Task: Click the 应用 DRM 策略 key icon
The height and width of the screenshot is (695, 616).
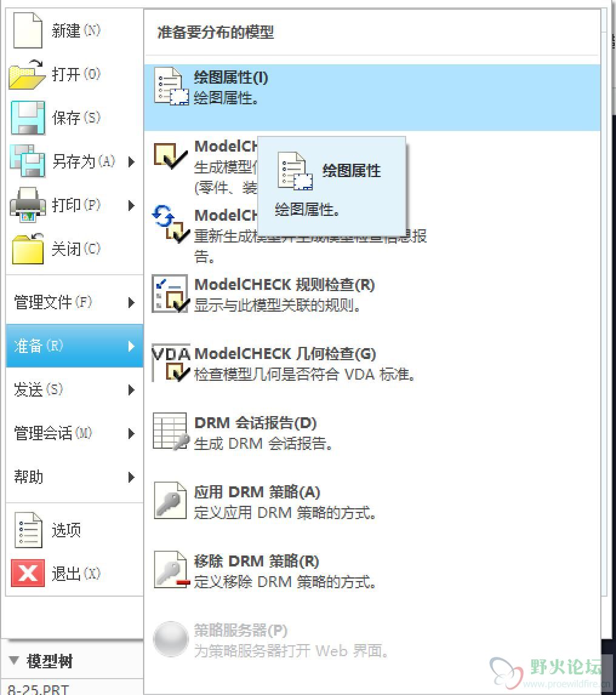Action: (170, 500)
